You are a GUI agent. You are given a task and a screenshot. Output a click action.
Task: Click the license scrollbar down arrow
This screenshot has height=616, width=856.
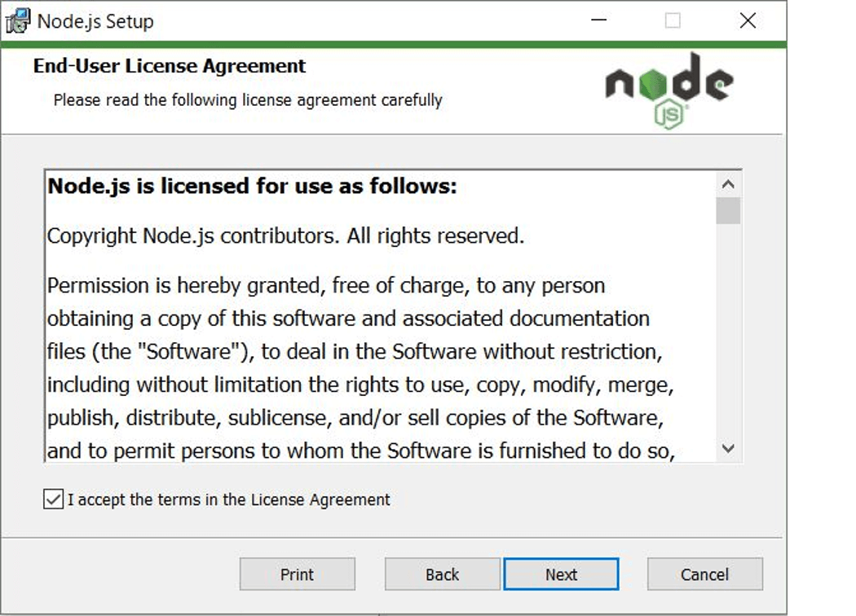[728, 448]
